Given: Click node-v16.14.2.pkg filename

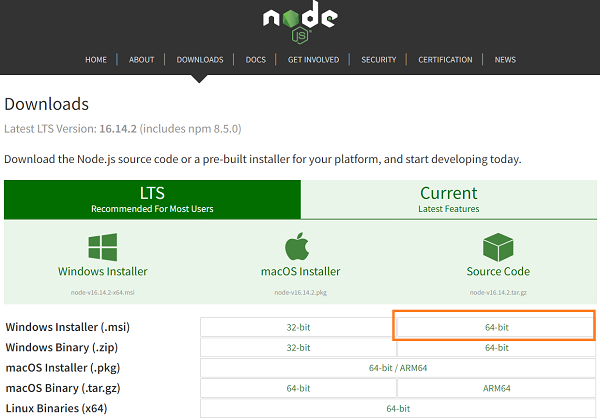Looking at the screenshot, I should point(300,292).
